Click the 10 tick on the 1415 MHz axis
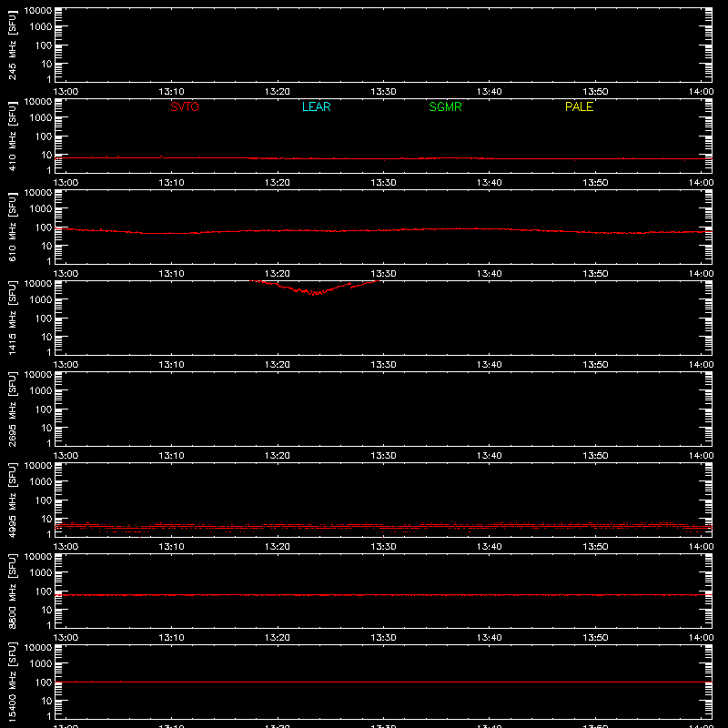Screen dimensions: 728x728 [x=46, y=337]
